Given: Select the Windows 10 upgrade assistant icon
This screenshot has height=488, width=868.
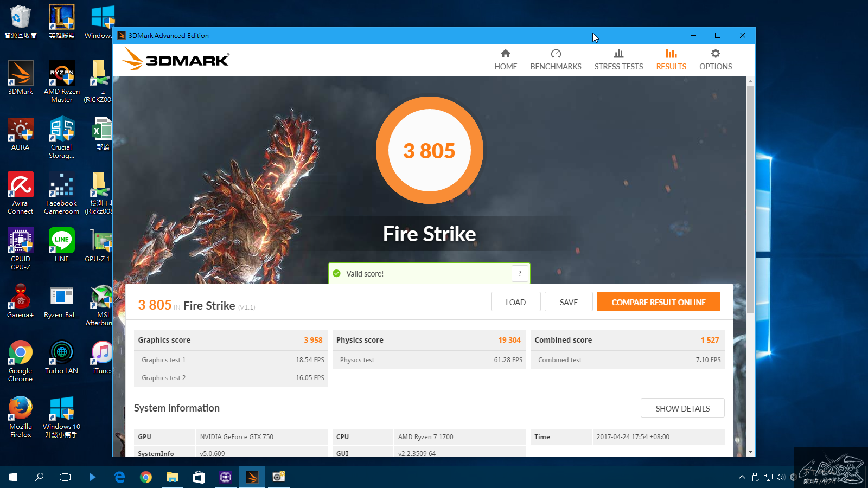Looking at the screenshot, I should click(62, 416).
